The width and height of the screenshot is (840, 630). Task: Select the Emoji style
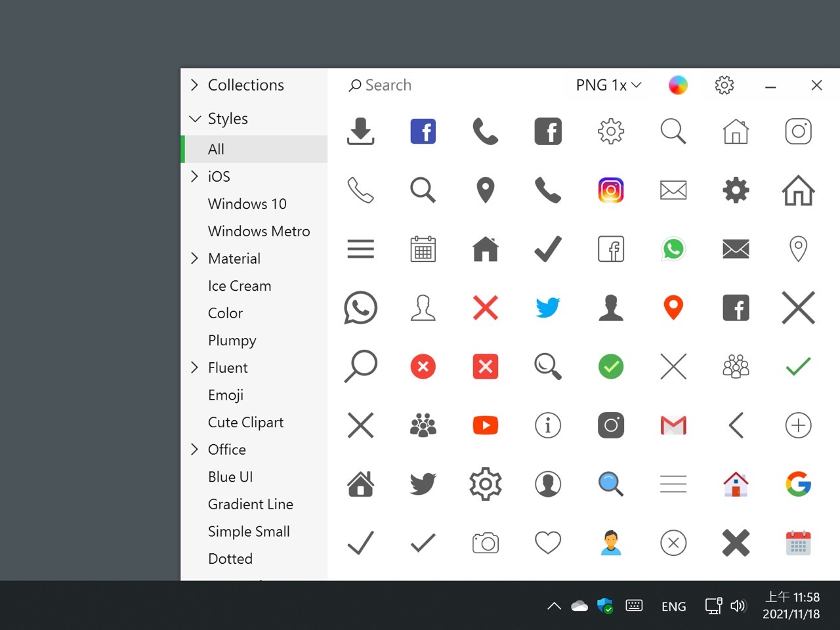pyautogui.click(x=226, y=395)
